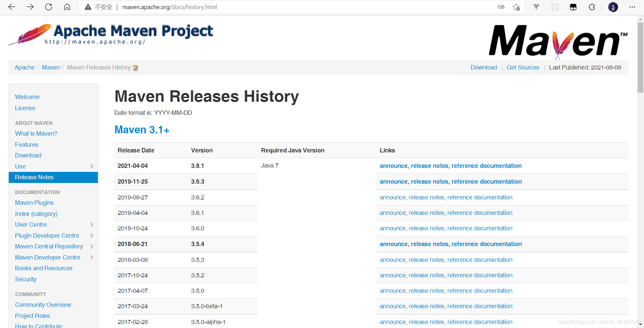
Task: Open Community Overview in the sidebar
Action: click(43, 305)
